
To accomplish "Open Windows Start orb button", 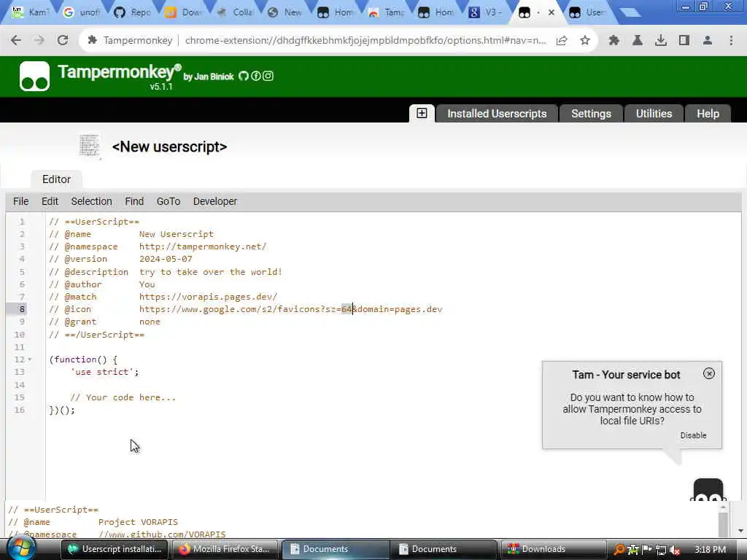I will pyautogui.click(x=20, y=548).
